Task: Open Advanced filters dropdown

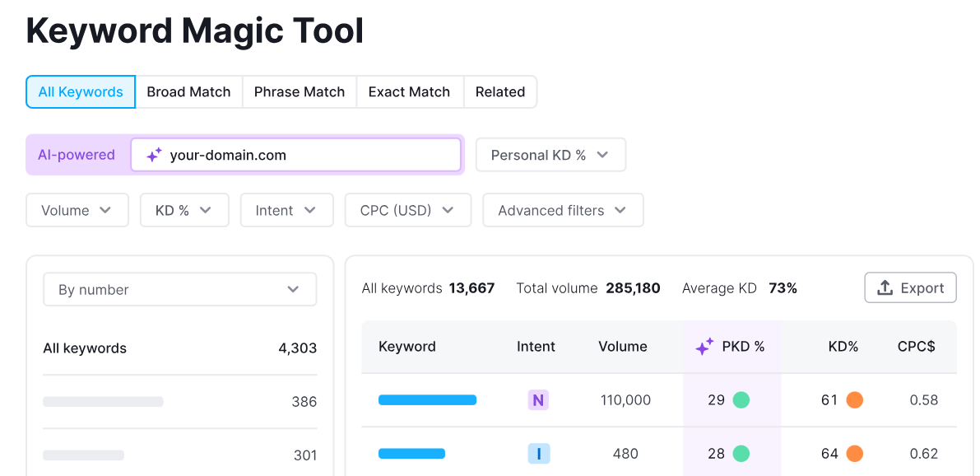Action: point(563,210)
